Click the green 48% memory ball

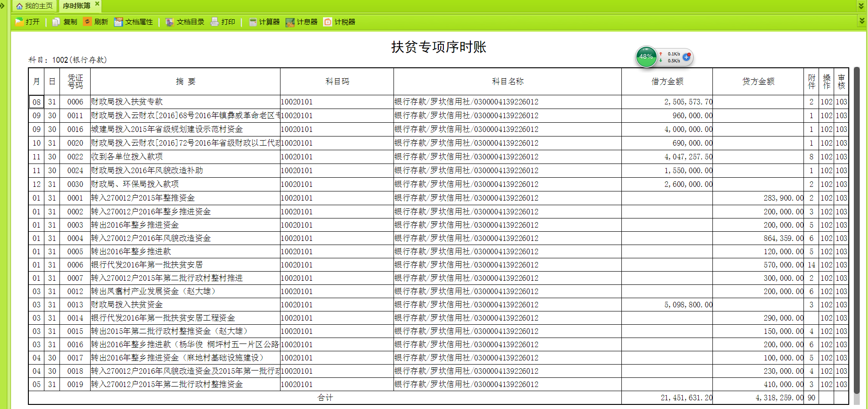(x=646, y=57)
